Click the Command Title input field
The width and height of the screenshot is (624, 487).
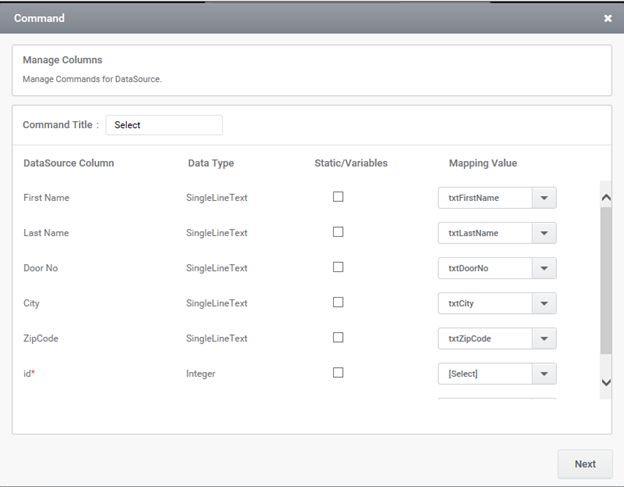coord(164,125)
